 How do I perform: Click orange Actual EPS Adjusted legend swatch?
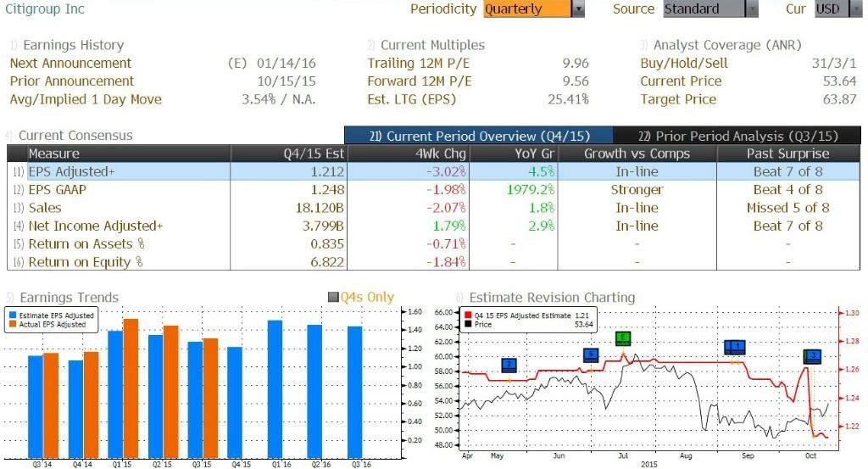[x=13, y=324]
